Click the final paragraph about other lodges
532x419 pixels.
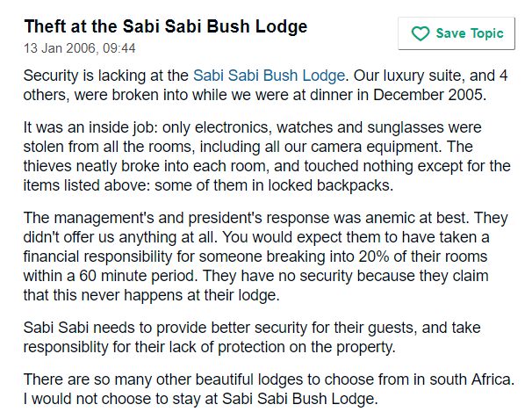[x=269, y=389]
